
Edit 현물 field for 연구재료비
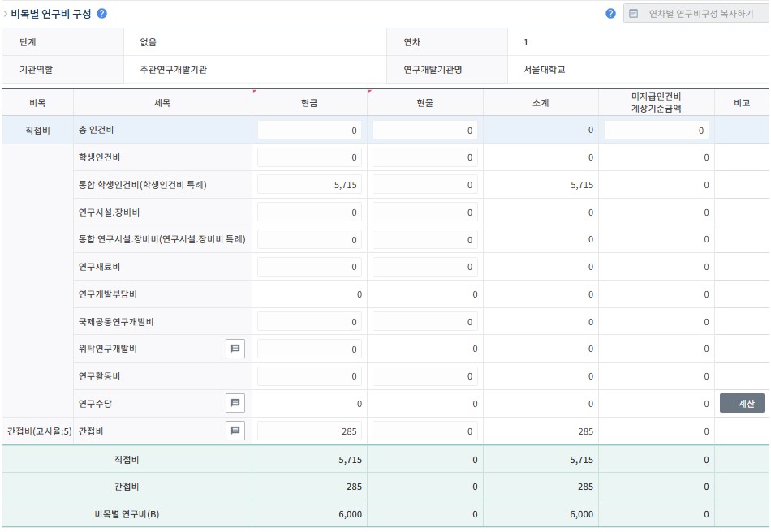tap(424, 267)
